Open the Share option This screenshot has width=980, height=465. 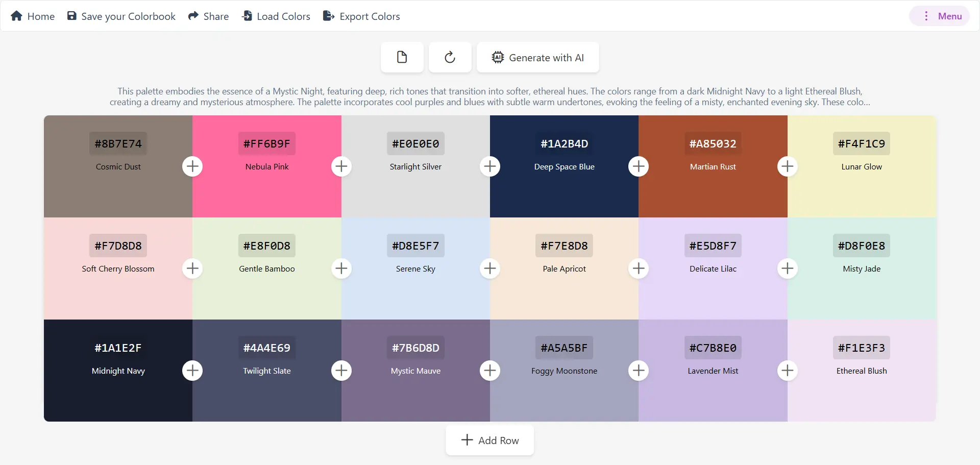click(208, 16)
